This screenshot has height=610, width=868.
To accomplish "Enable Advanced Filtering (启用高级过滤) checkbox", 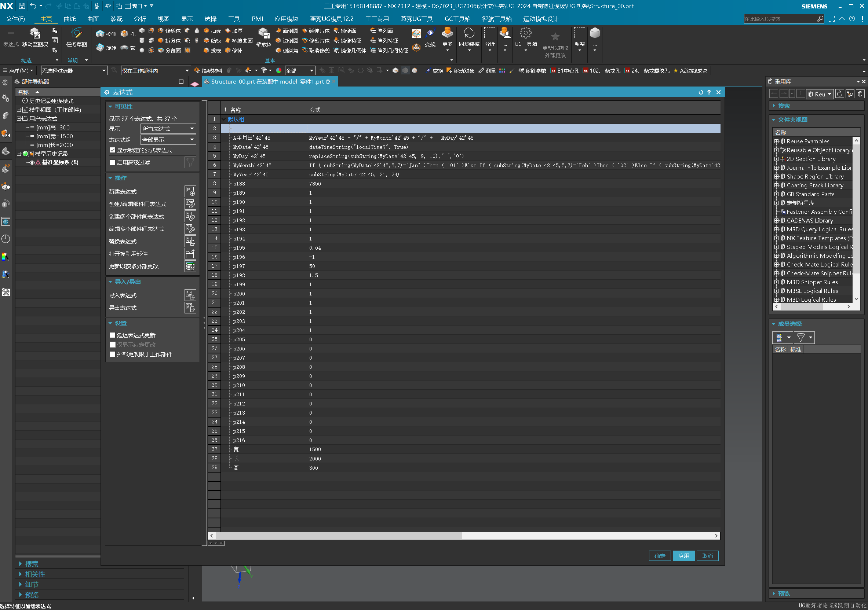I will click(112, 163).
